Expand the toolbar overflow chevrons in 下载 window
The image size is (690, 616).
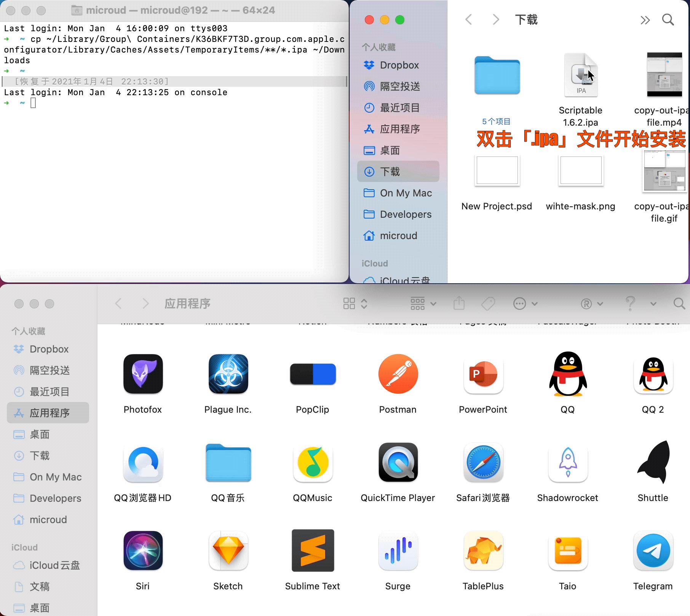pos(645,20)
